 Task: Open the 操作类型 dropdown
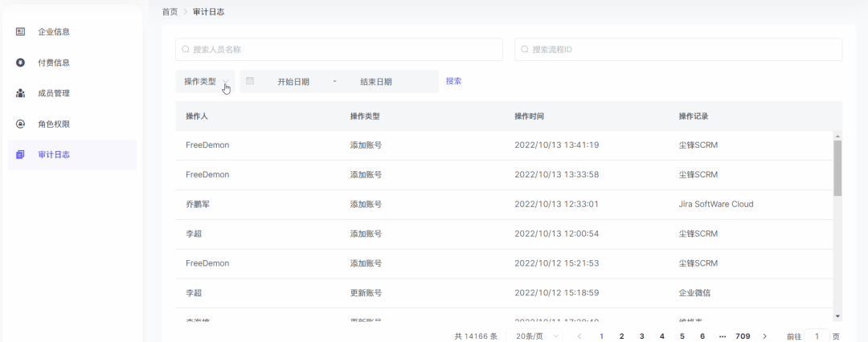tap(205, 81)
